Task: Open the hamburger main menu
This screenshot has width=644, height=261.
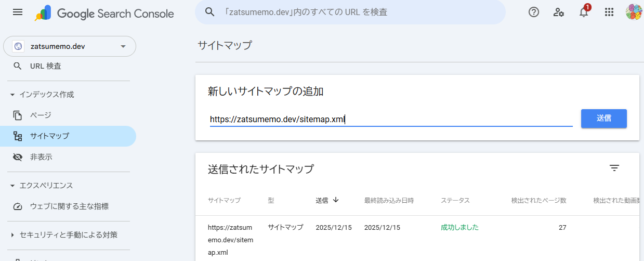Action: 18,12
